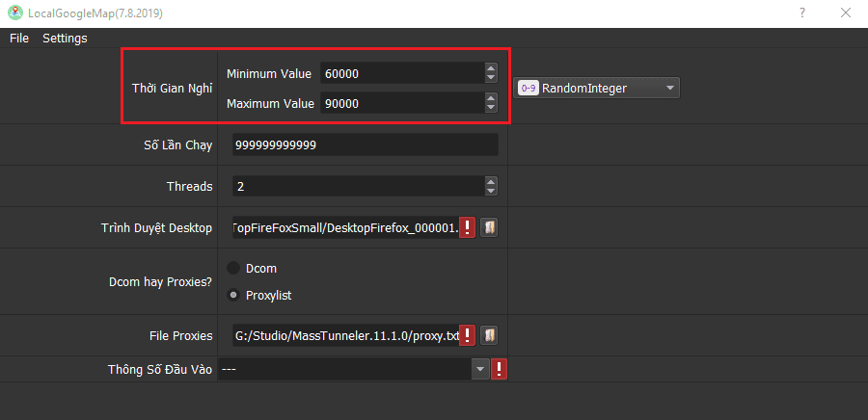
Task: Decrease the Minimum Value with down arrow
Action: 491,78
